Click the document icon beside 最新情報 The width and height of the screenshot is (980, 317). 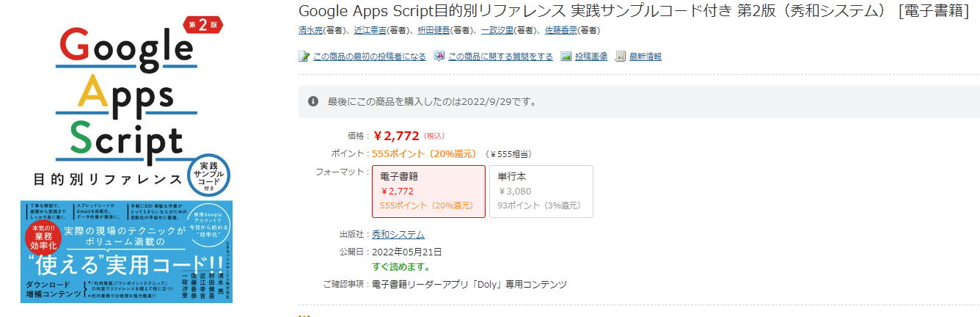[621, 57]
